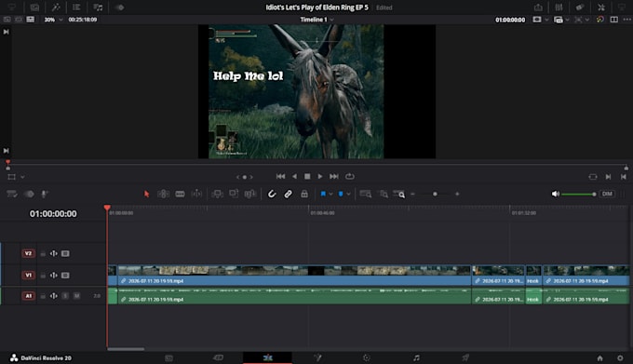This screenshot has height=364, width=633.
Task: Go to first frame
Action: pyautogui.click(x=280, y=176)
